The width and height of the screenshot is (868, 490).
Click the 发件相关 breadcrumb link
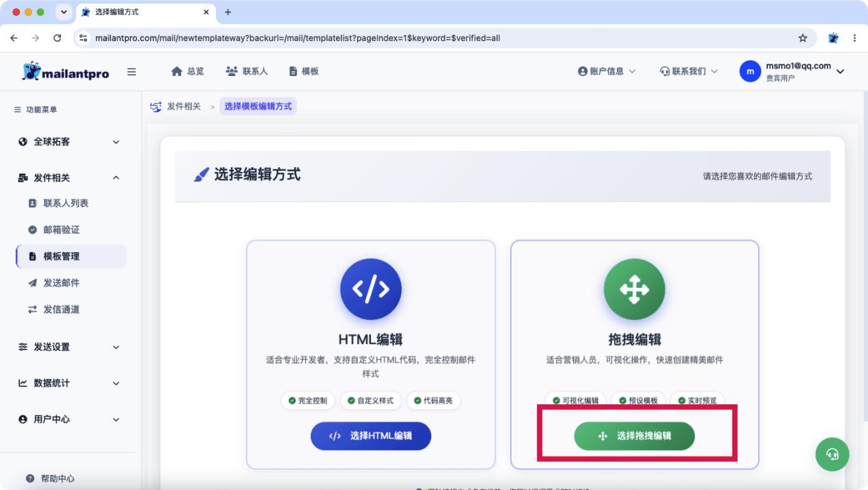[184, 106]
